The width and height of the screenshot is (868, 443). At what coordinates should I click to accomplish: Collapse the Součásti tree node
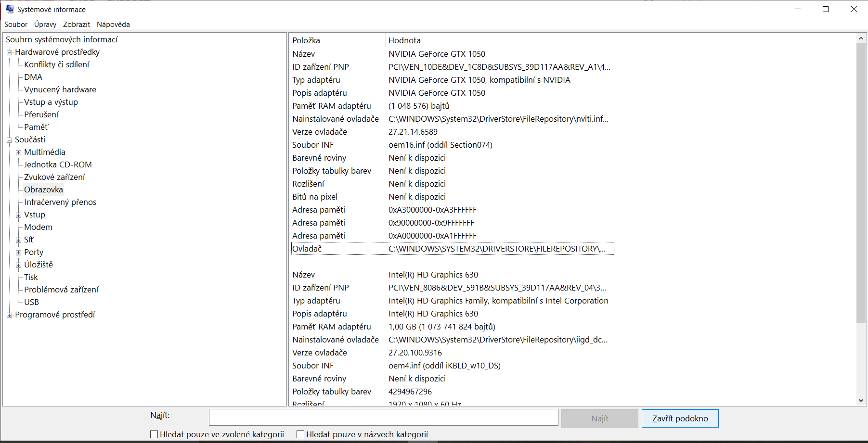pos(9,140)
